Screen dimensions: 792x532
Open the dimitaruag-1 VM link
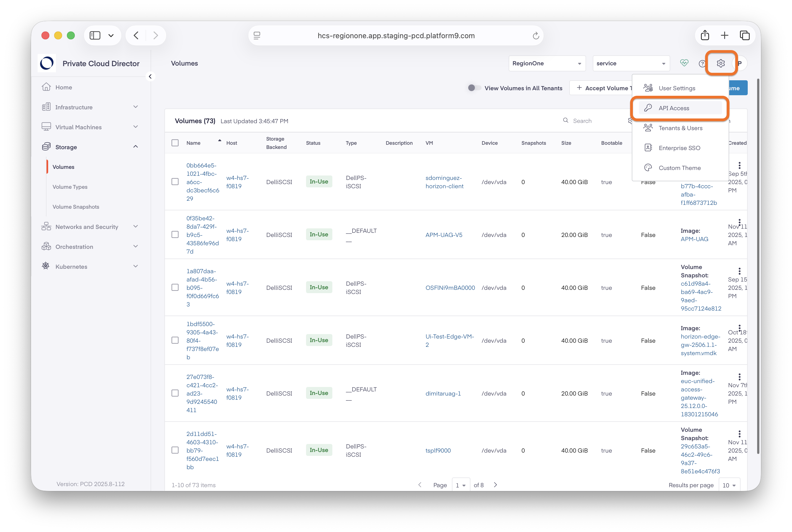(x=443, y=394)
